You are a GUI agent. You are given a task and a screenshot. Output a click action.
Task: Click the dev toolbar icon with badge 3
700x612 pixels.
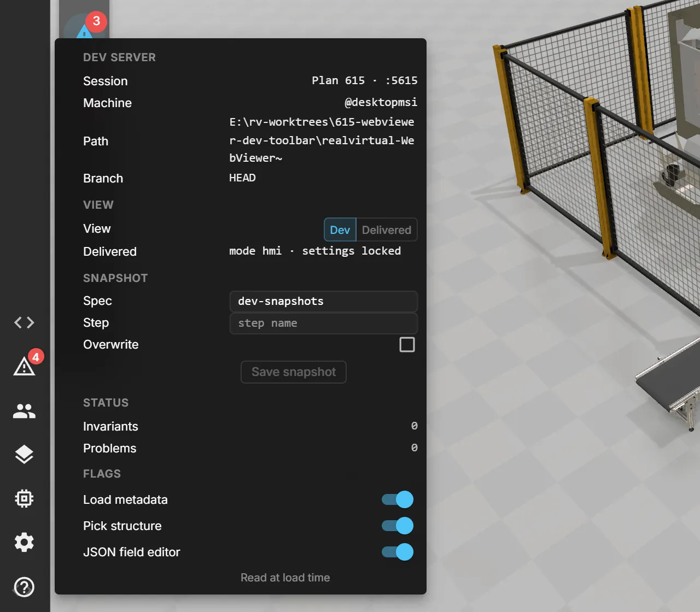tap(84, 26)
